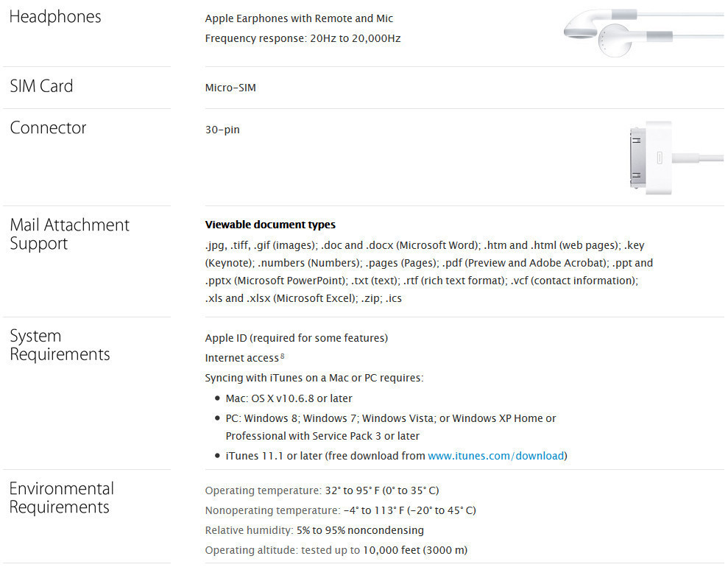The image size is (728, 570).
Task: Click the Operating altitude line
Action: (x=336, y=550)
